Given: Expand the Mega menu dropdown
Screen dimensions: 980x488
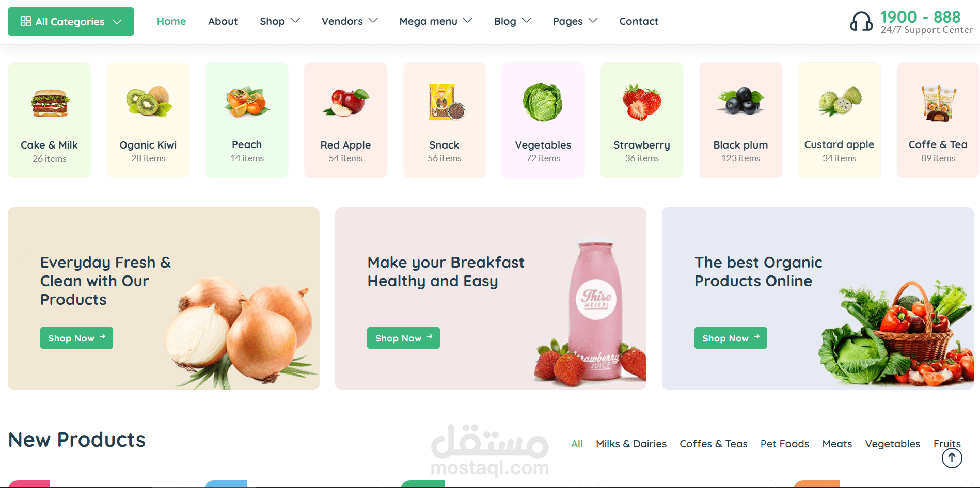Looking at the screenshot, I should coord(436,21).
